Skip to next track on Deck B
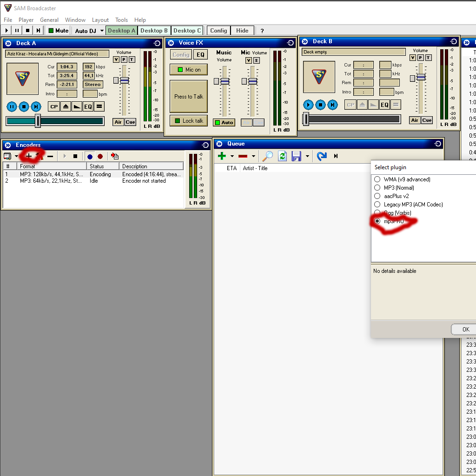Image resolution: width=476 pixels, height=476 pixels. coord(332,105)
